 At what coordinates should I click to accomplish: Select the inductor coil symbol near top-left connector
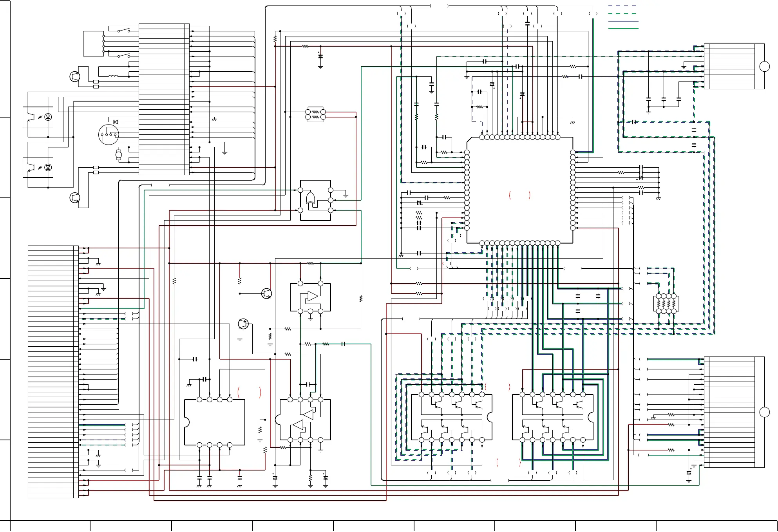pyautogui.click(x=113, y=76)
